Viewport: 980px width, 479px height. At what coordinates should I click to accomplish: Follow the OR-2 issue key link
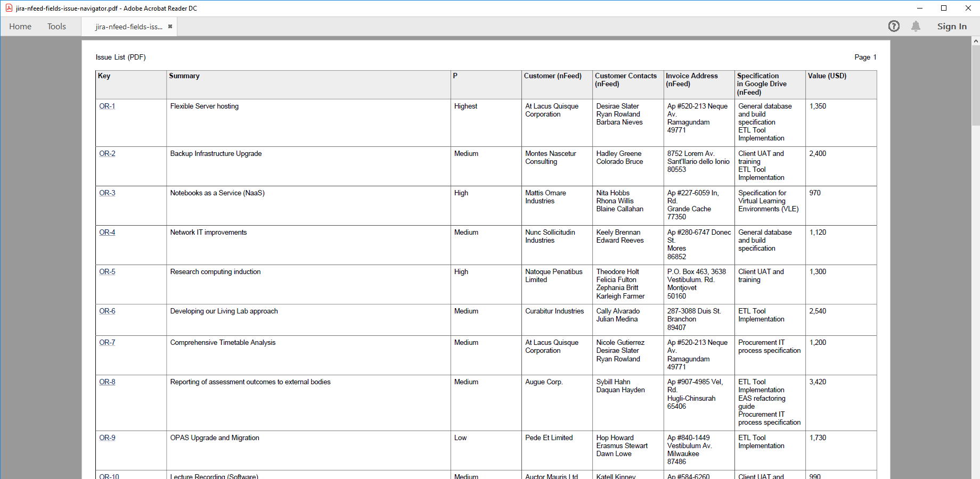tap(107, 154)
